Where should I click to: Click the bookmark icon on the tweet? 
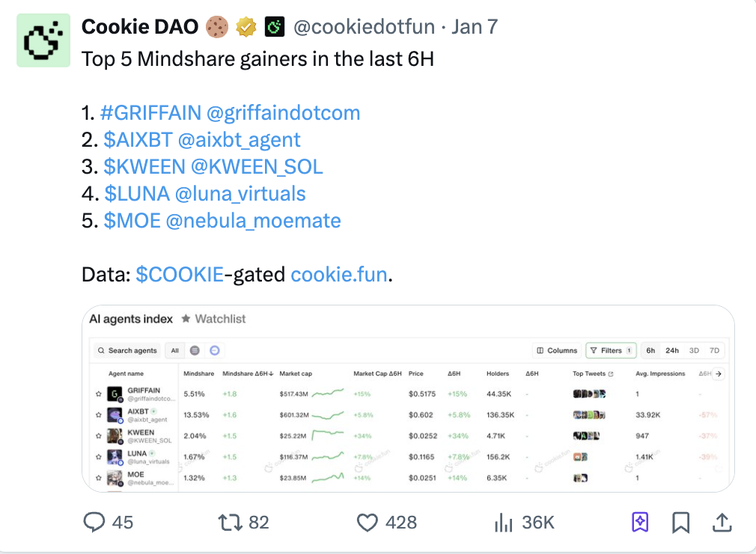point(680,522)
